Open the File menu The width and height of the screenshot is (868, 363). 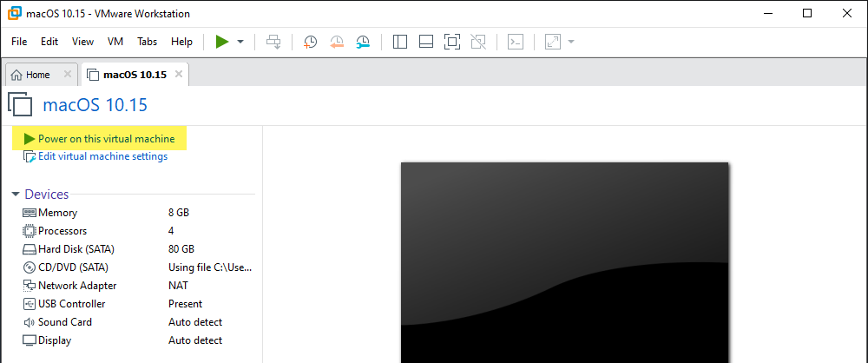19,42
